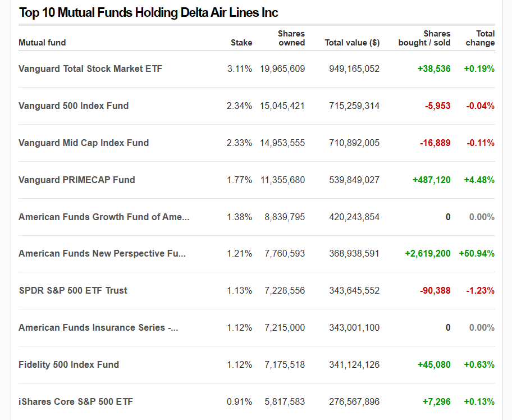Select the -0.11% total change
The image size is (512, 420).
[x=481, y=143]
